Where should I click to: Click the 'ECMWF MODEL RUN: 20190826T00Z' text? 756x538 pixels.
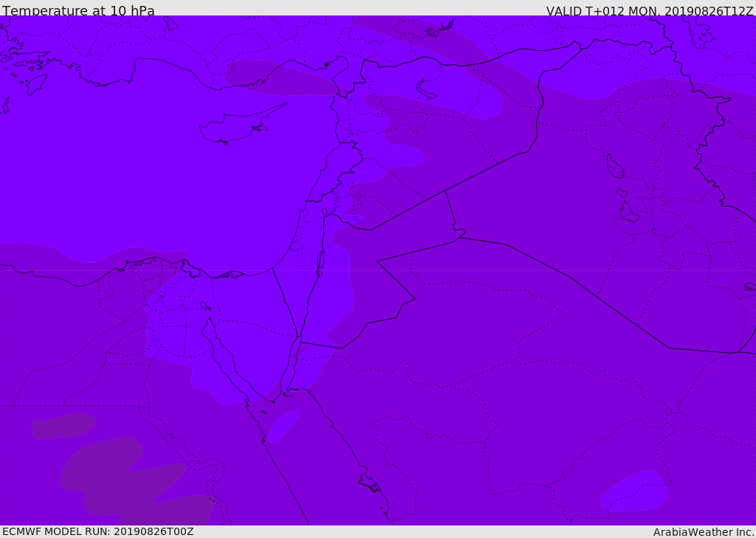98,531
